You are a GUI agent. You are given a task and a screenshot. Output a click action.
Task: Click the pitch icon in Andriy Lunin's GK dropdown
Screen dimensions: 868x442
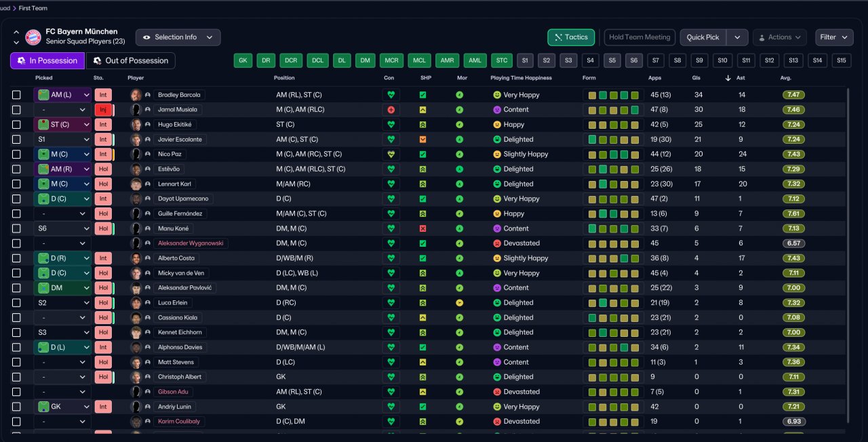click(x=43, y=407)
